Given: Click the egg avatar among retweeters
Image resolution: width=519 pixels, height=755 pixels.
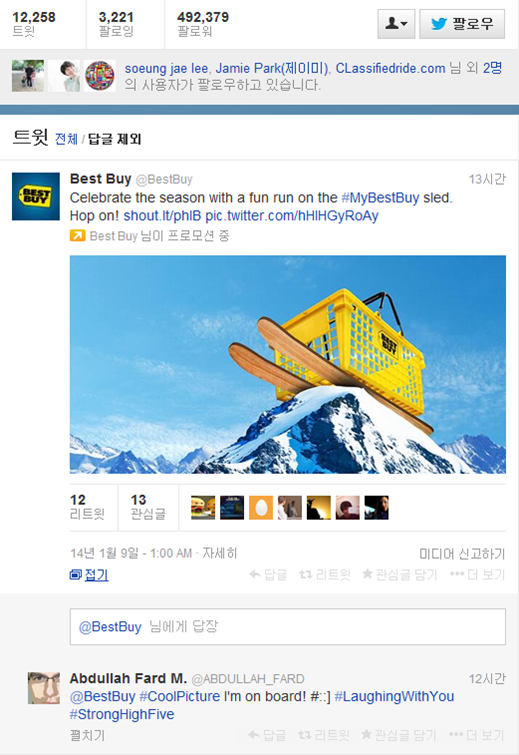Looking at the screenshot, I should click(x=261, y=508).
